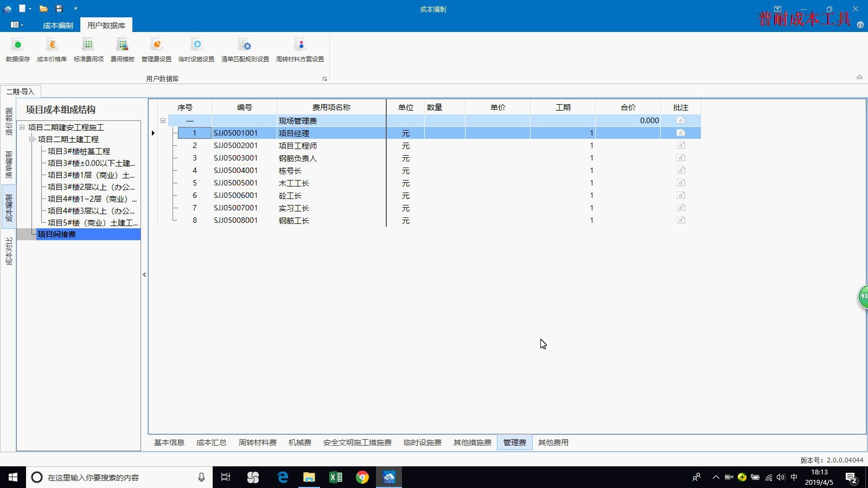
Task: Click the 工期 column header
Action: 563,107
